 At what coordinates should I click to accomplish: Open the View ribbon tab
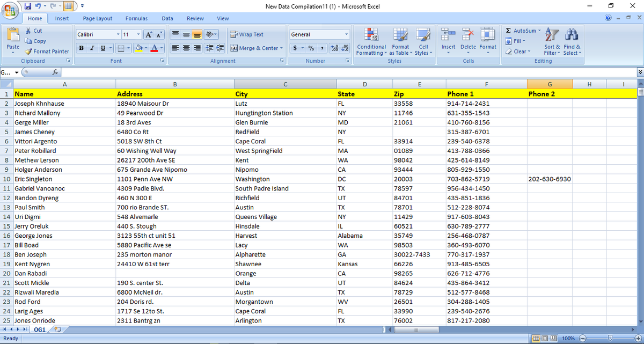223,18
